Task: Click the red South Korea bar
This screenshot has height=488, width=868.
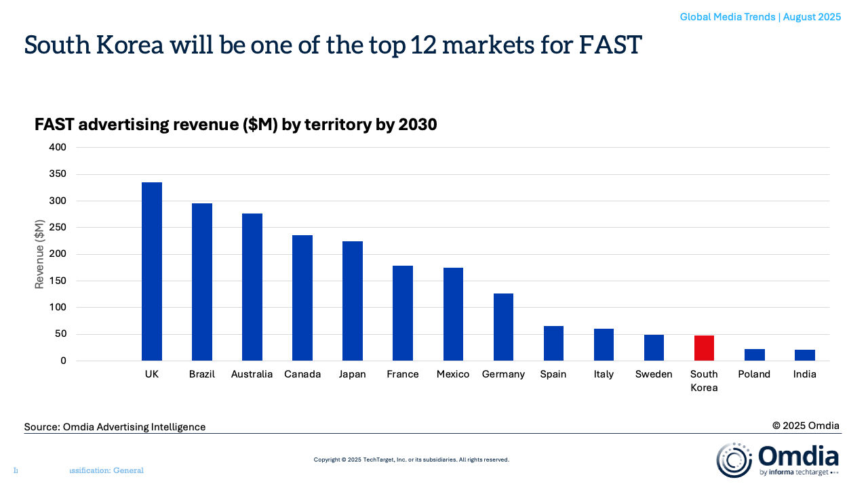Action: [x=704, y=348]
